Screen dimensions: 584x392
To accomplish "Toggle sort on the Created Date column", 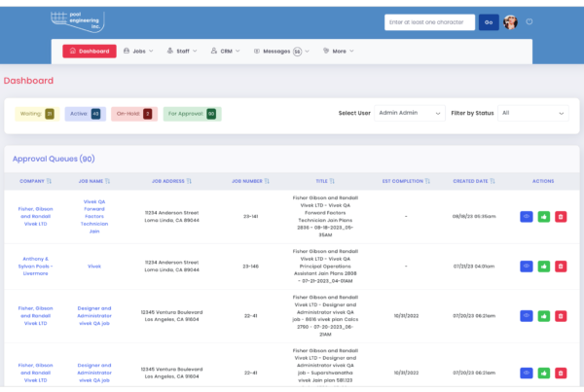I will (x=477, y=180).
